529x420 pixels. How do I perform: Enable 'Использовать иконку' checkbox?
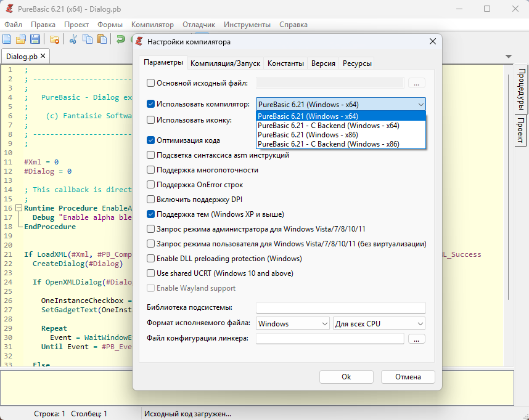[x=151, y=120]
